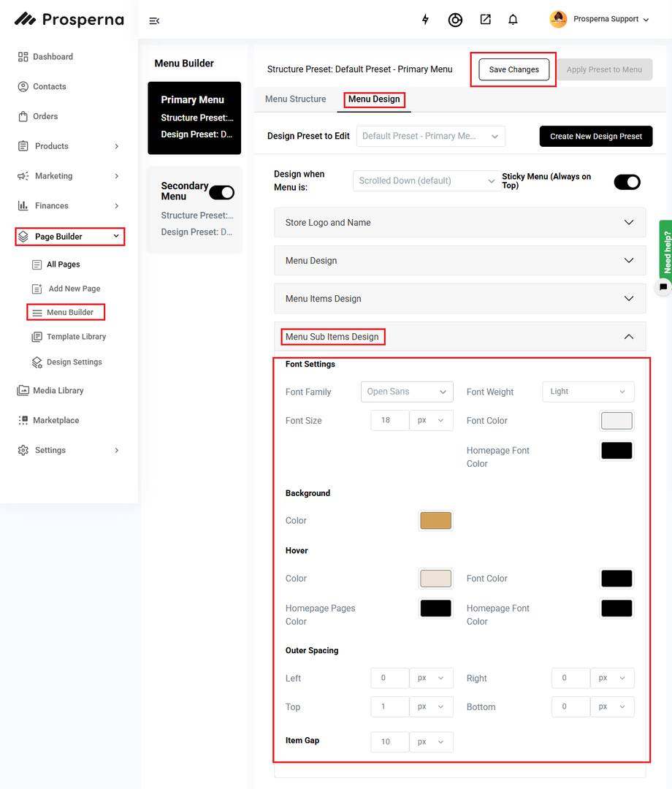
Task: Collapse the Menu Builder sidebar panel
Action: coord(154,20)
